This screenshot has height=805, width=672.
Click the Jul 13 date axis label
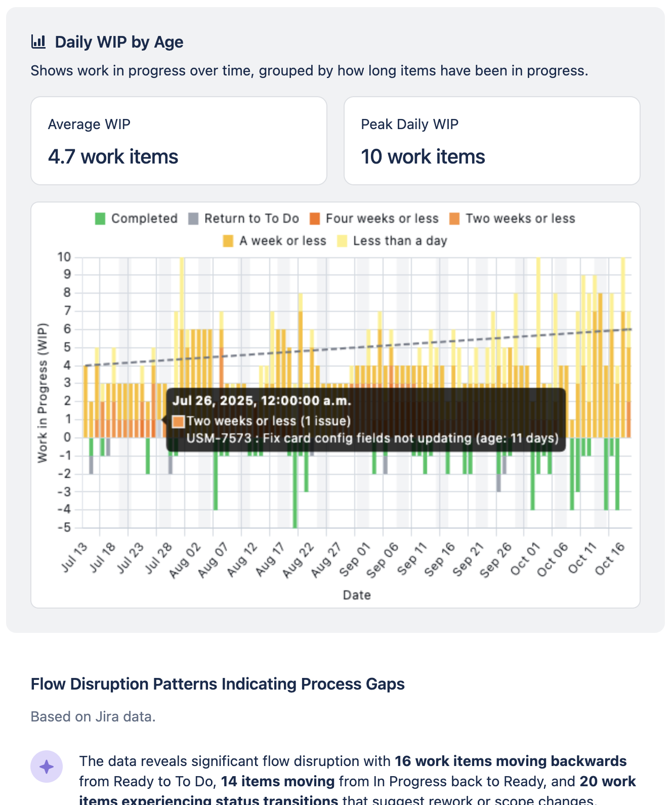[75, 557]
